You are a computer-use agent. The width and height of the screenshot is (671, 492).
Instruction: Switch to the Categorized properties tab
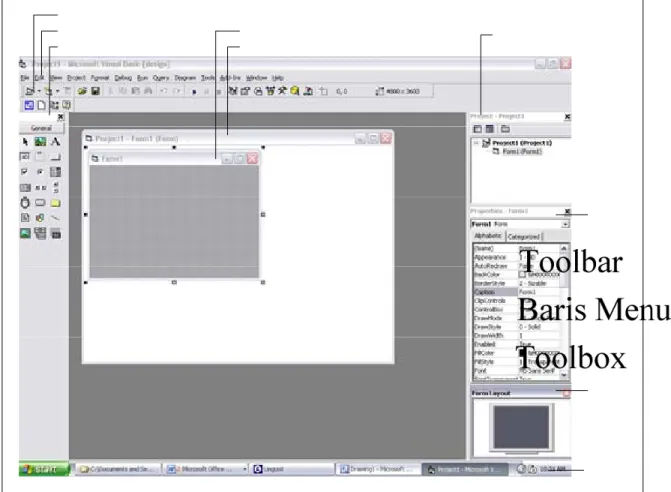(x=524, y=237)
